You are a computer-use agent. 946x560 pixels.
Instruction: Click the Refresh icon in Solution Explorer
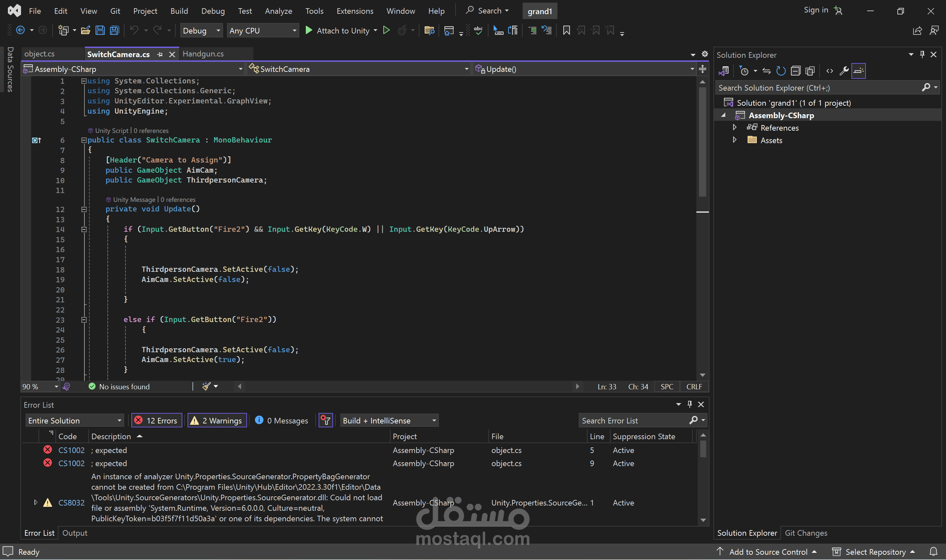(781, 71)
